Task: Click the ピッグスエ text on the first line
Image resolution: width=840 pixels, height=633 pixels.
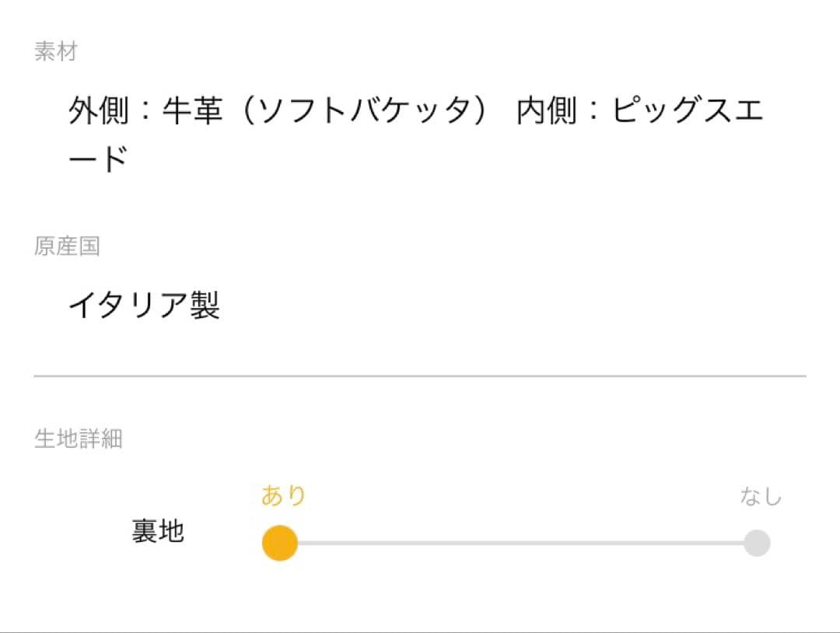Action: (687, 112)
